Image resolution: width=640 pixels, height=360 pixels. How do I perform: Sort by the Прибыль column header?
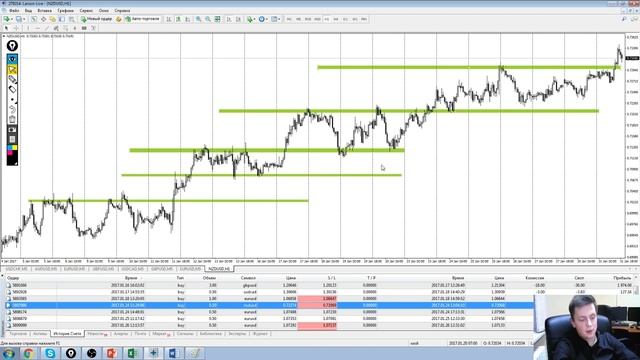pos(622,278)
